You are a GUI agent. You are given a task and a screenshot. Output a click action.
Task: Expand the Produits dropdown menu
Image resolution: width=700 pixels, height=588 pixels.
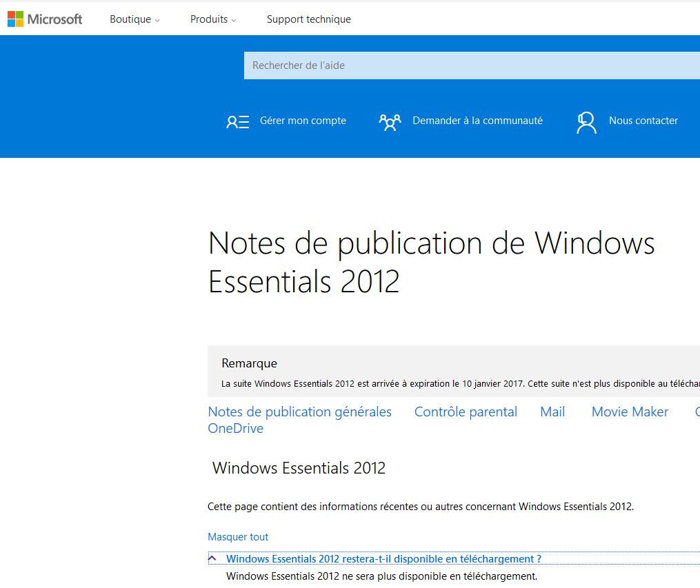213,19
